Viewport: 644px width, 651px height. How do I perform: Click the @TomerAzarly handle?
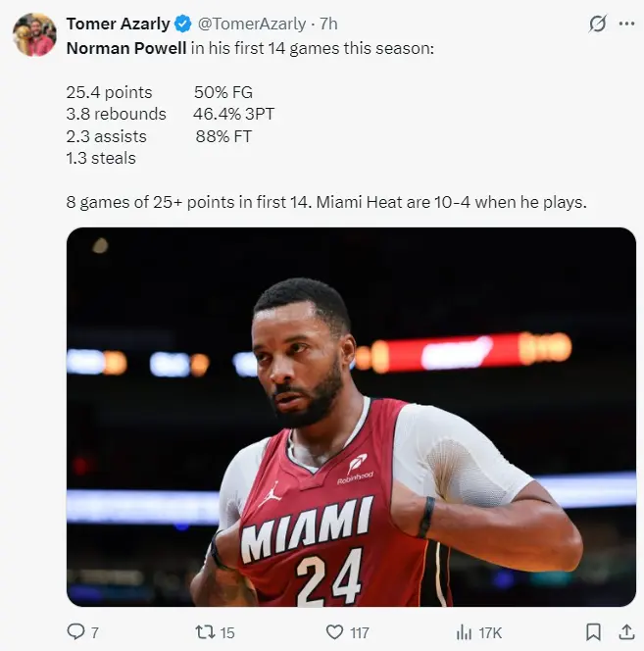point(252,25)
